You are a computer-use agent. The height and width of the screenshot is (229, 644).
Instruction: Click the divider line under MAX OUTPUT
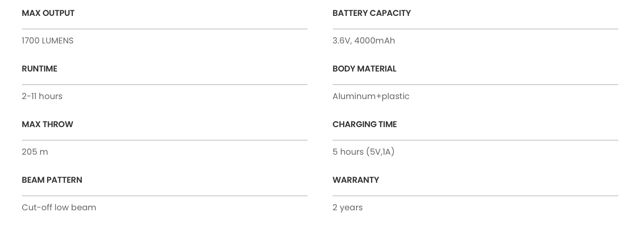[165, 29]
